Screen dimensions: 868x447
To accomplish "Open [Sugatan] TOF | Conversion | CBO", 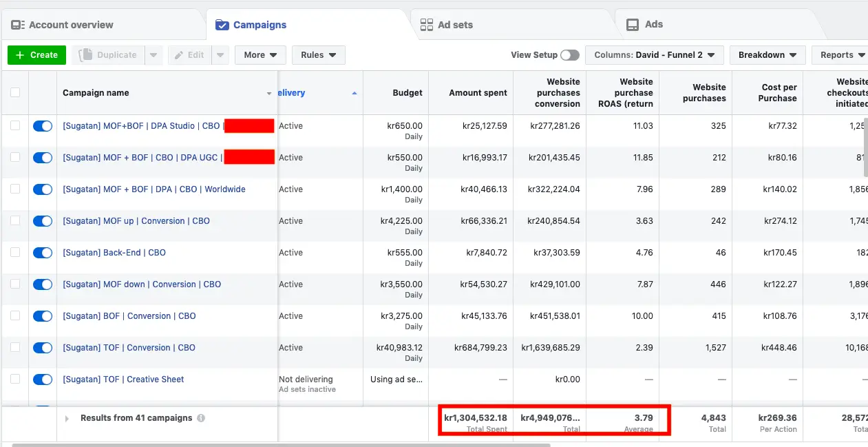I will coord(129,348).
